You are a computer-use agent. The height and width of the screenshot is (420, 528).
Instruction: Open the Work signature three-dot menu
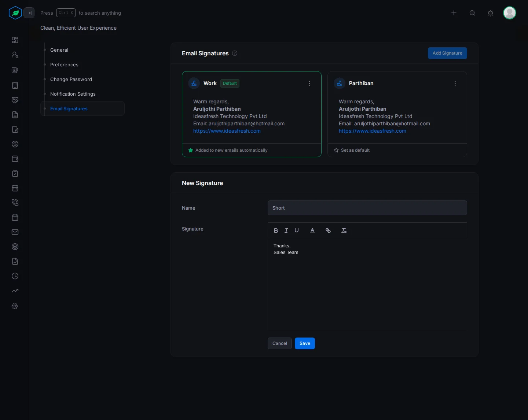point(309,84)
